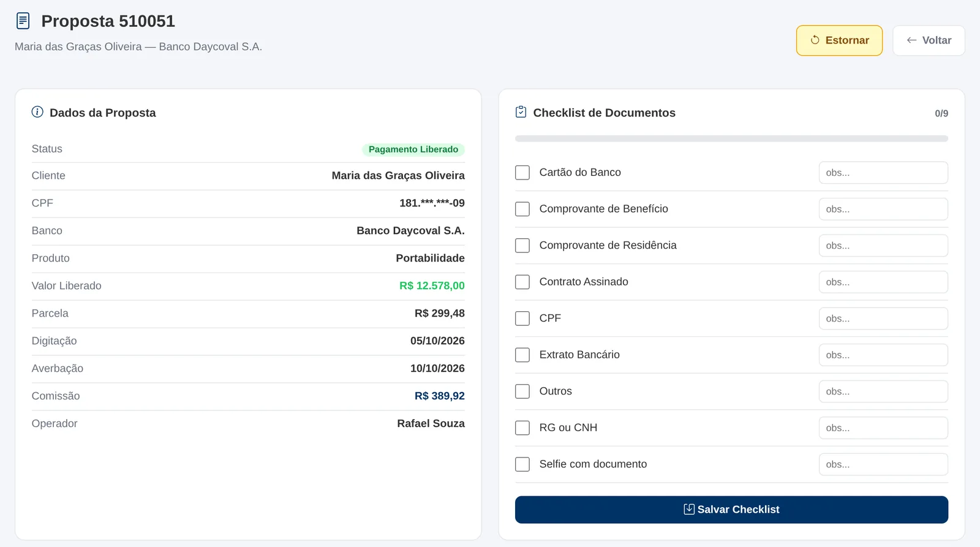The height and width of the screenshot is (547, 980).
Task: Click the obs field for Comprovante de Benefício
Action: pyautogui.click(x=883, y=209)
